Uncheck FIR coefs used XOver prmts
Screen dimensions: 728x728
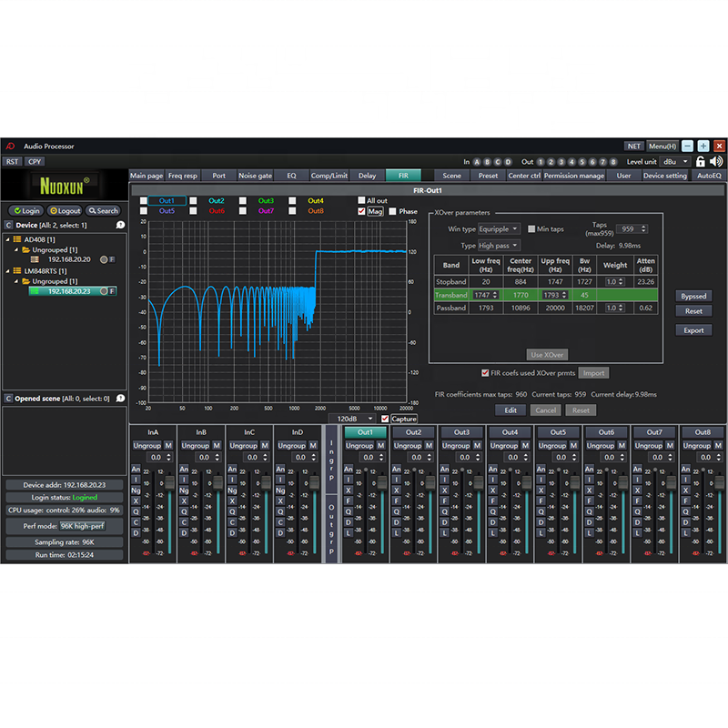point(485,373)
